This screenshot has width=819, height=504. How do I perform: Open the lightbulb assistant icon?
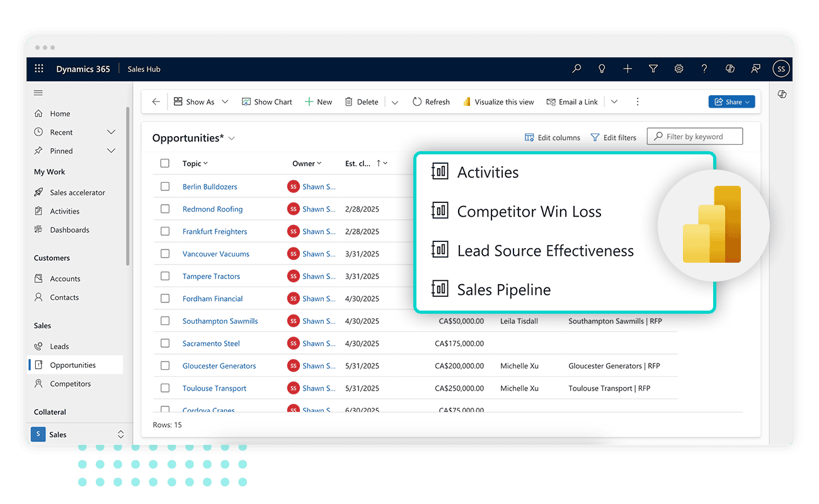[602, 69]
